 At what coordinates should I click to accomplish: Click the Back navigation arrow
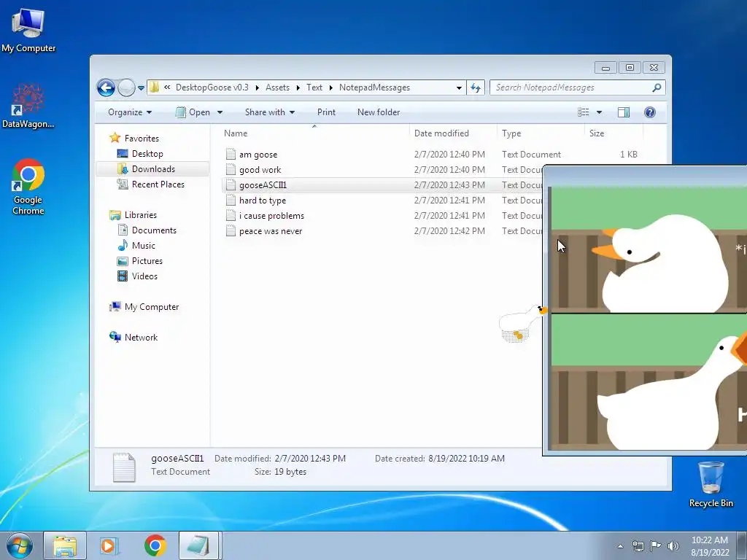[x=106, y=87]
